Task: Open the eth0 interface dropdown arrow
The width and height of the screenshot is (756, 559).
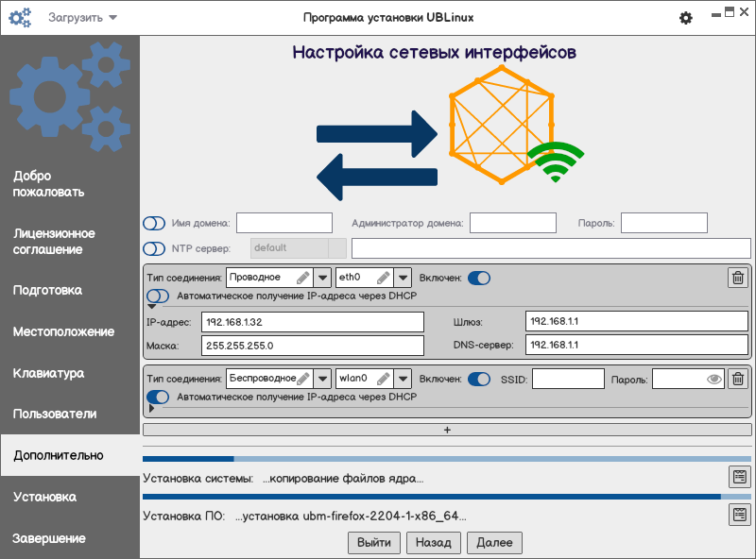Action: point(404,278)
